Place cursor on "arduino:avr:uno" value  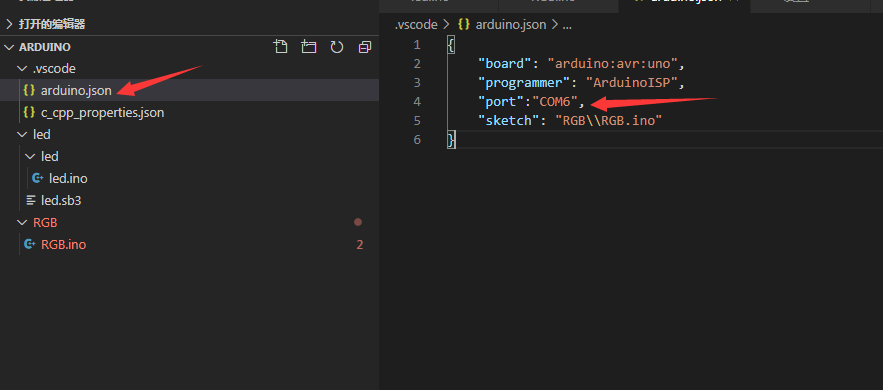(x=613, y=64)
